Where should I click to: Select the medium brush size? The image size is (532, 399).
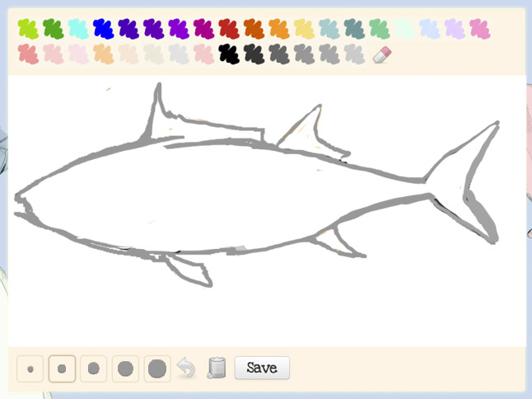pyautogui.click(x=94, y=368)
